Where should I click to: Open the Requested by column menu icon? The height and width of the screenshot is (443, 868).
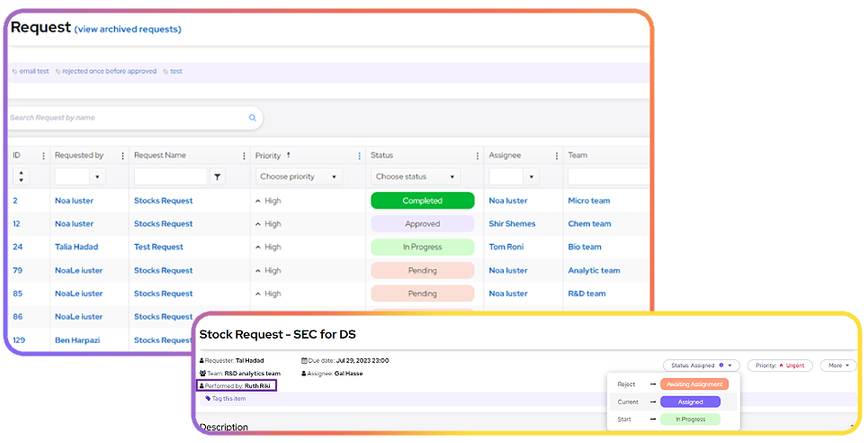122,156
